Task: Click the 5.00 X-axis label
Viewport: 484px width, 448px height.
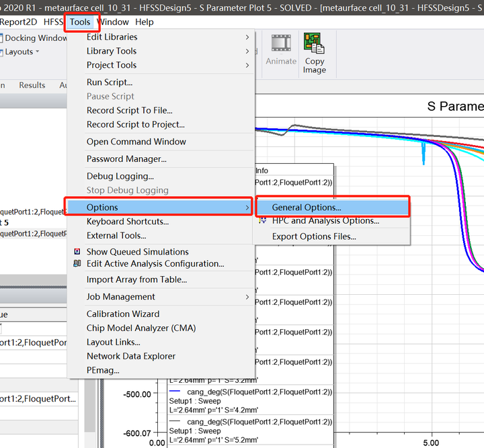Action: (x=431, y=443)
